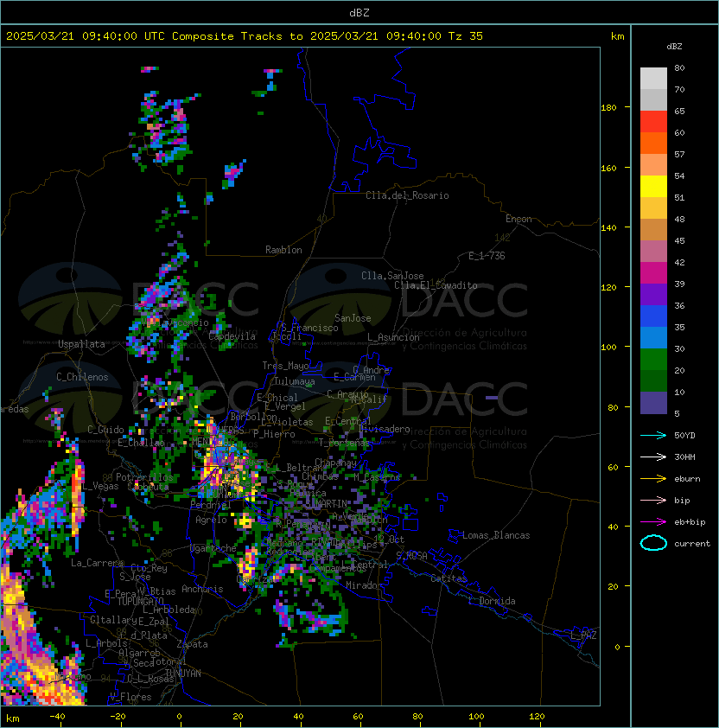This screenshot has width=719, height=728.
Task: Click the '180' km tick on right axis
Action: coord(608,108)
